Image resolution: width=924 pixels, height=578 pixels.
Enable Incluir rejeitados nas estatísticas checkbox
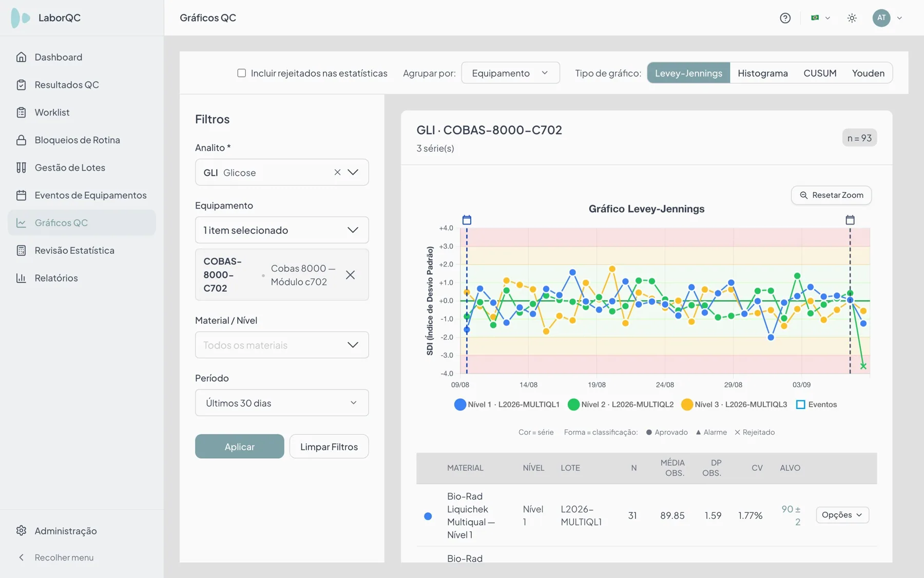pyautogui.click(x=241, y=73)
